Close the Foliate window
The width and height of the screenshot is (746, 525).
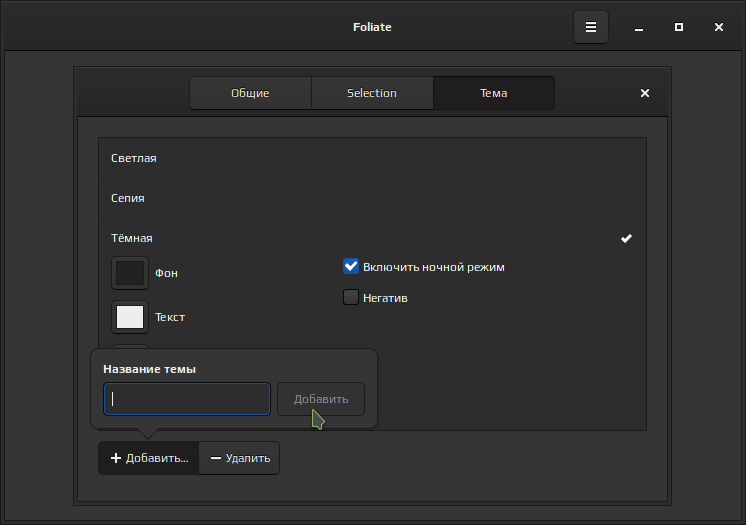coord(719,27)
